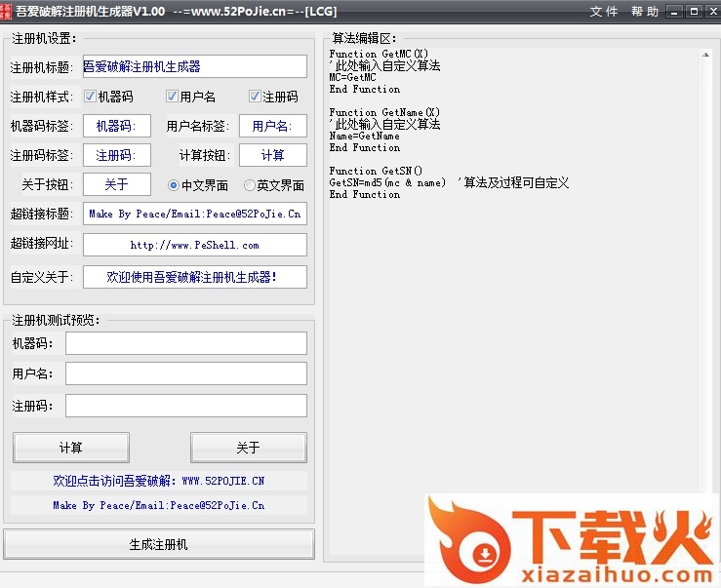Click the 生成注册机 button
Viewport: 721px width, 588px height.
tap(159, 544)
